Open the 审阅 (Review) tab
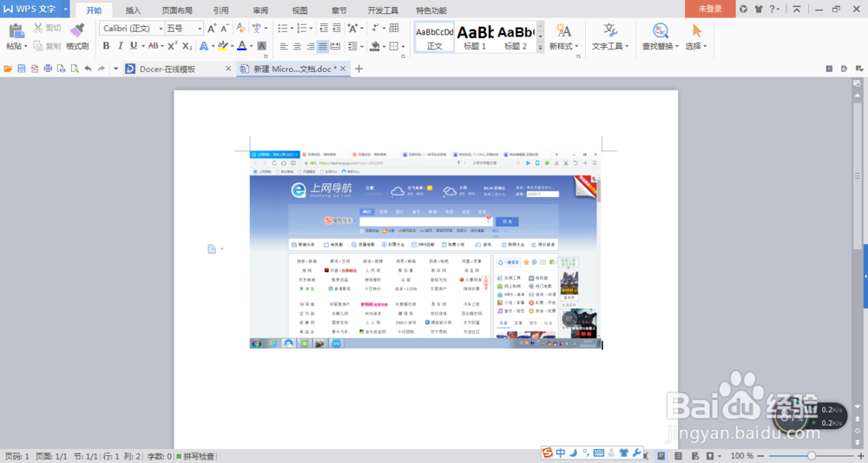Image resolution: width=868 pixels, height=463 pixels. point(260,10)
